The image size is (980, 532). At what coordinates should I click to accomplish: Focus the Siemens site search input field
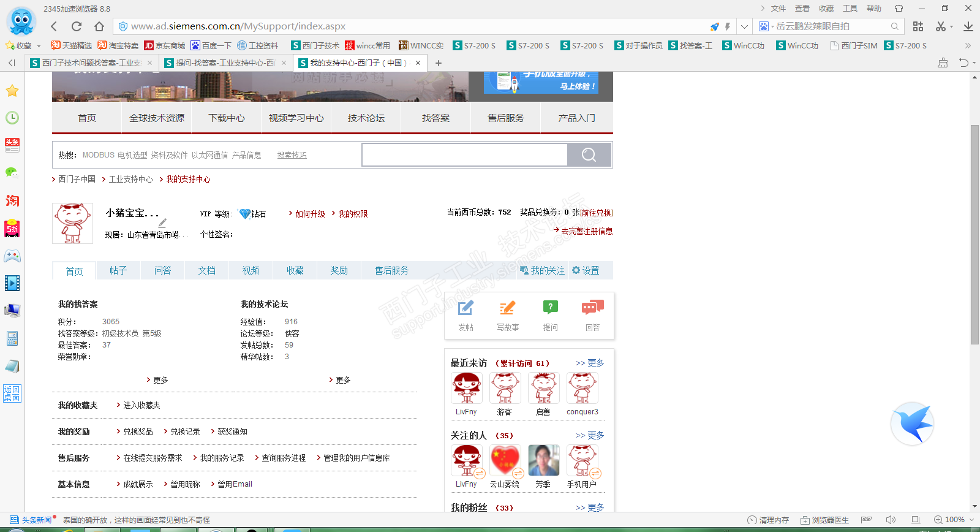coord(465,155)
